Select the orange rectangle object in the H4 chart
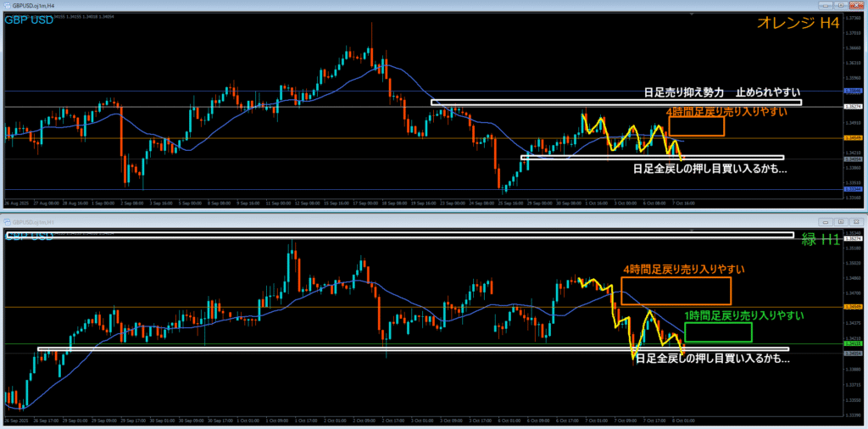868x429 pixels. pyautogui.click(x=697, y=127)
